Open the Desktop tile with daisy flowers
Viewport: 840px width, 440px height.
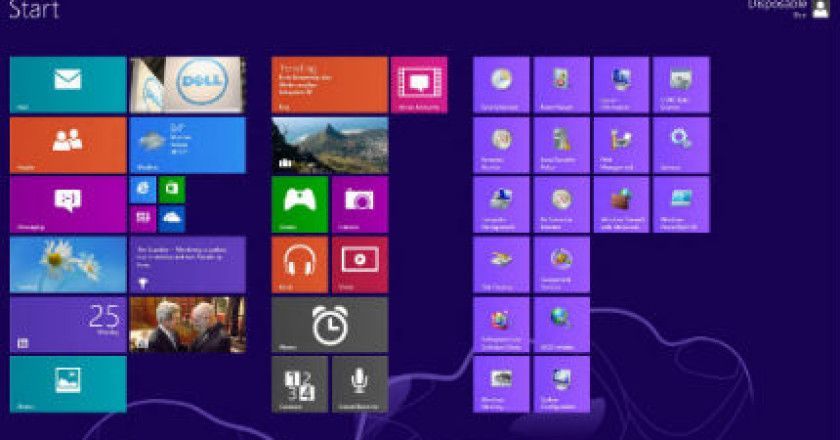pyautogui.click(x=68, y=265)
